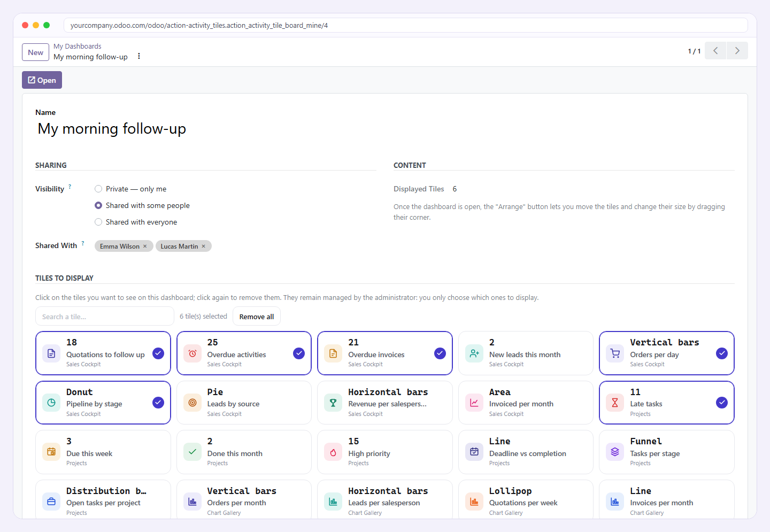Click the Search a tile field
Screen dimensions: 770x532
coord(105,317)
